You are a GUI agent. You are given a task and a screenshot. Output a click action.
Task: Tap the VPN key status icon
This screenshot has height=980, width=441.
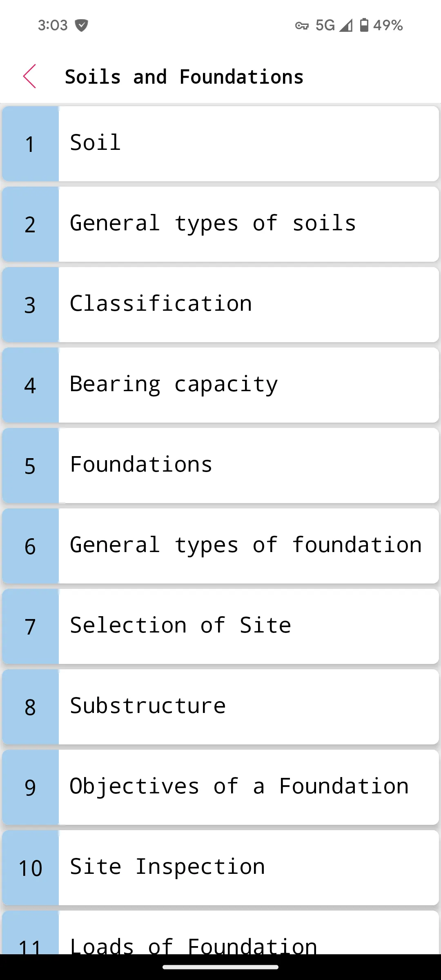(302, 26)
